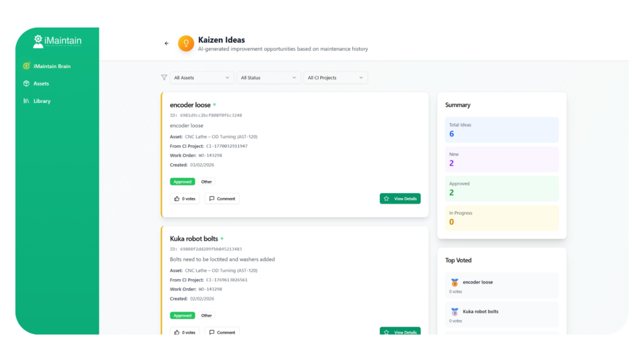The width and height of the screenshot is (644, 362).
Task: Click the silver medal icon for Kuka robot bolts
Action: pos(455,312)
